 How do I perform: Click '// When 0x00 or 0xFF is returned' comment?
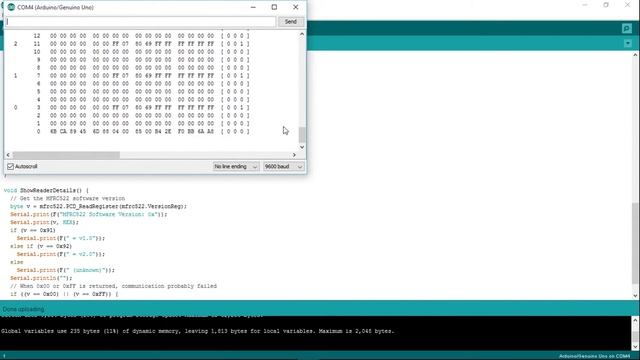(x=113, y=286)
